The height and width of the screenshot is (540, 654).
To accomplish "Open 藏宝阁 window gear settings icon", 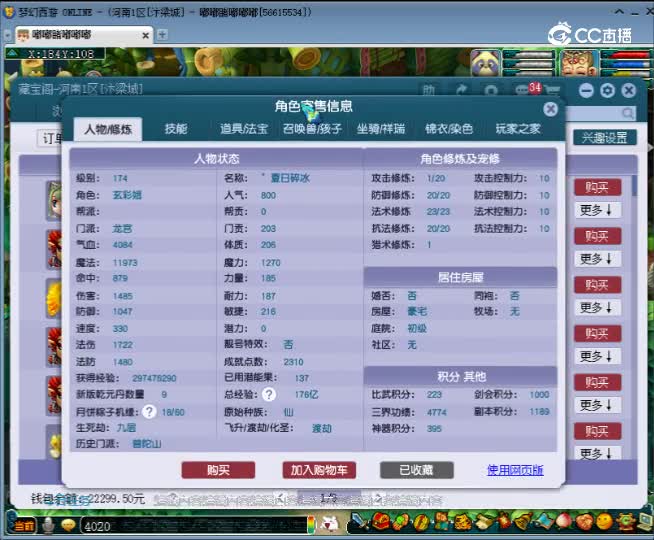I will point(608,90).
